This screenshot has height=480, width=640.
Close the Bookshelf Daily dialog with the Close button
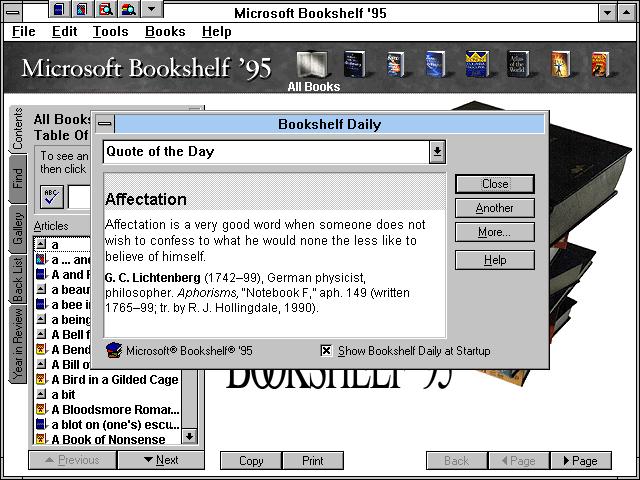tap(495, 184)
